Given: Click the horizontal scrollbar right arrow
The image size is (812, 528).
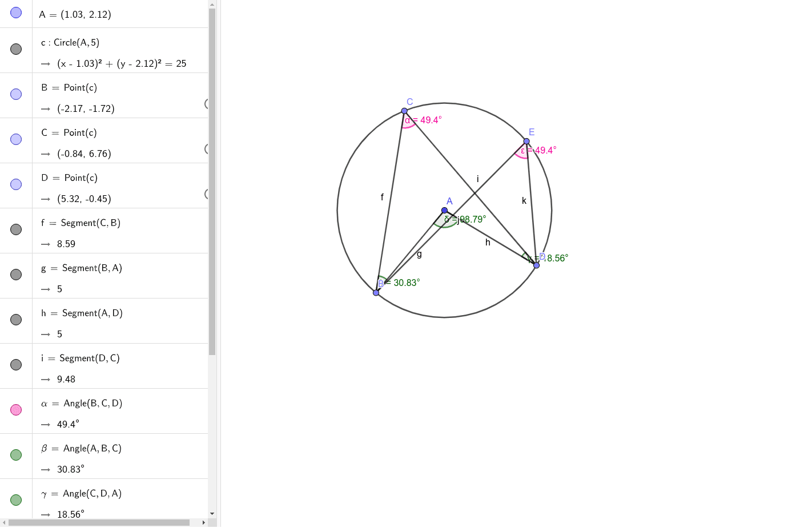Looking at the screenshot, I should coord(203,522).
